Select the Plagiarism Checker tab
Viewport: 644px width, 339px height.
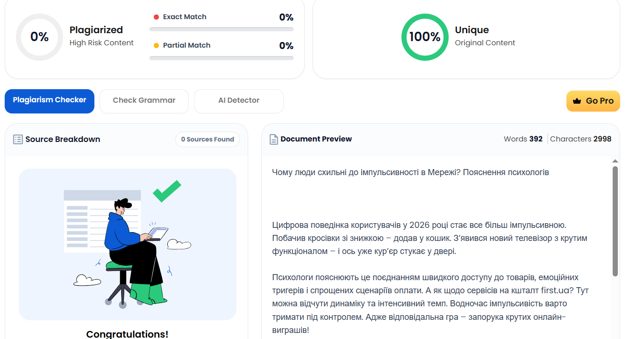50,101
